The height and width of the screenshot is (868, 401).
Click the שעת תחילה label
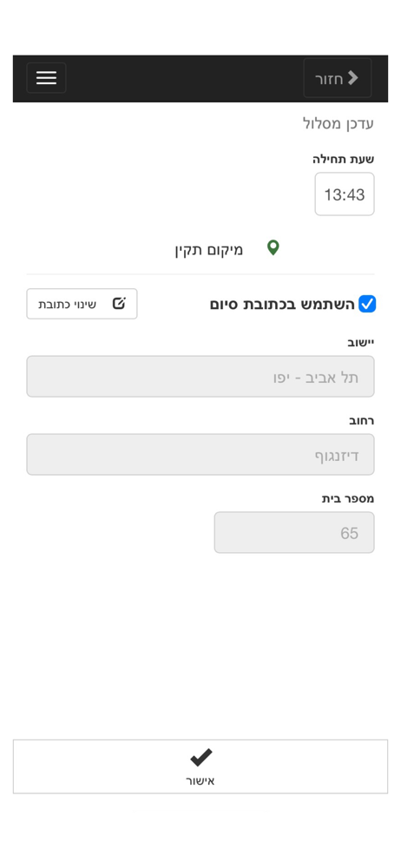pyautogui.click(x=344, y=160)
